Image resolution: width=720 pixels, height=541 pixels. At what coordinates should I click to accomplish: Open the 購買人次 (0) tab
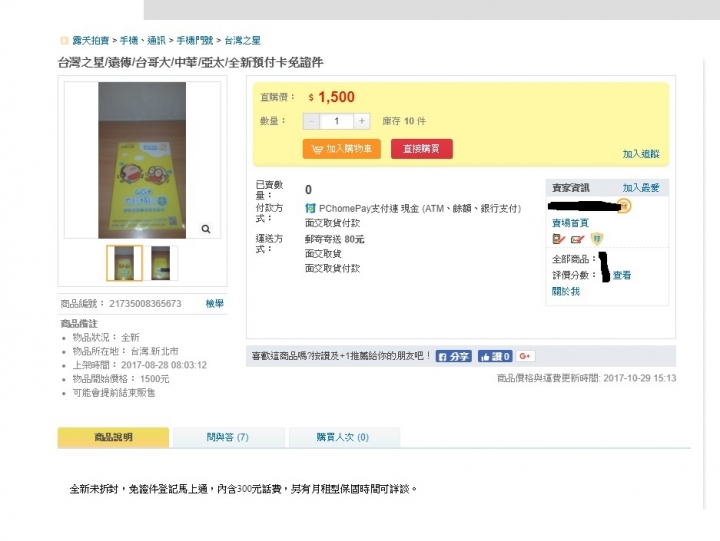pos(344,437)
